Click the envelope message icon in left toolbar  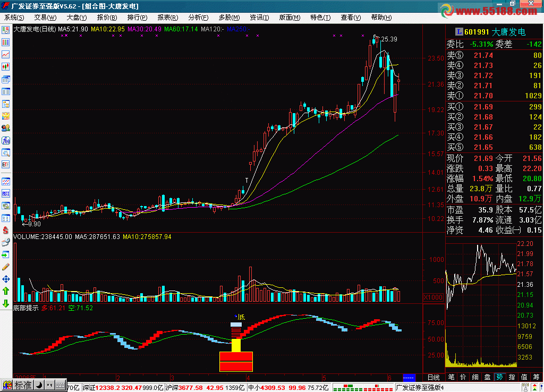(x=5, y=116)
